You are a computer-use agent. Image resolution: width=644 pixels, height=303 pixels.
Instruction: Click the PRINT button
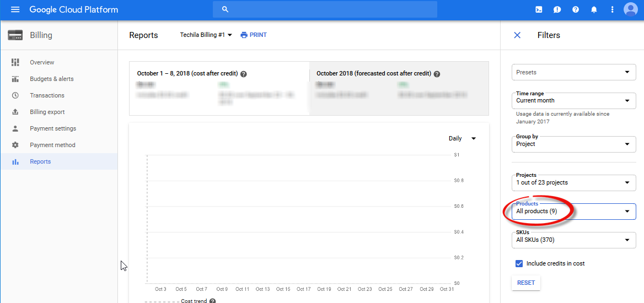pos(254,35)
